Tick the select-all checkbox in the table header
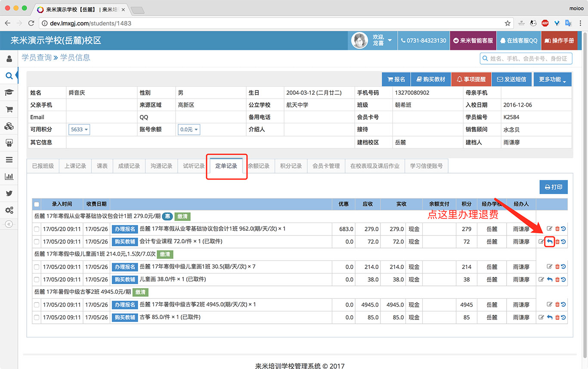This screenshot has width=588, height=369. coord(37,204)
